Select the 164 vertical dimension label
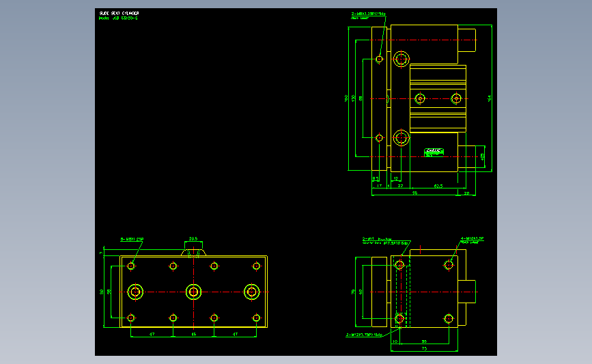The width and height of the screenshot is (592, 364). click(490, 98)
